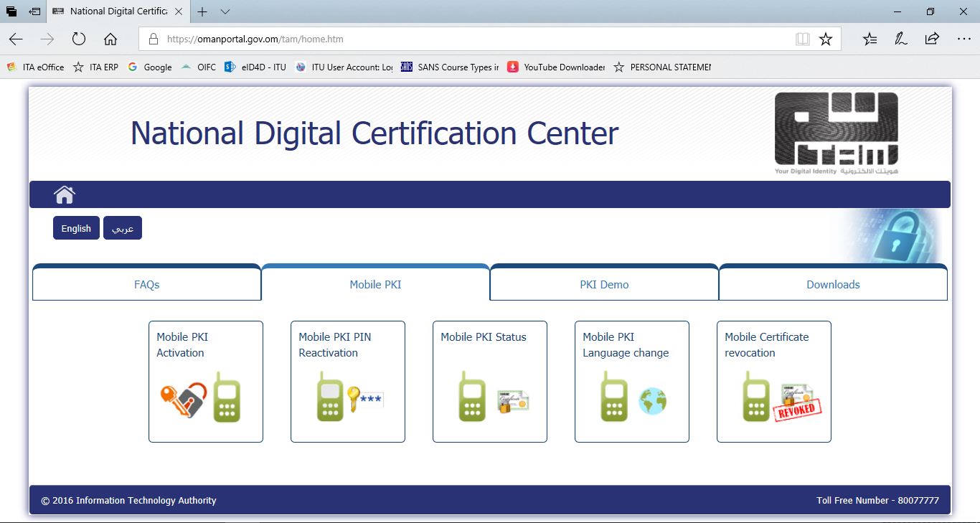Viewport: 980px width, 523px height.
Task: Open reading view book icon
Action: 803,39
